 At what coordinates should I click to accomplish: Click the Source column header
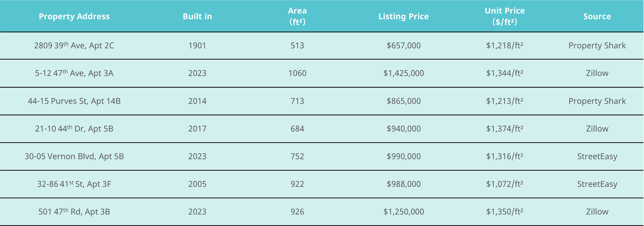coord(597,16)
